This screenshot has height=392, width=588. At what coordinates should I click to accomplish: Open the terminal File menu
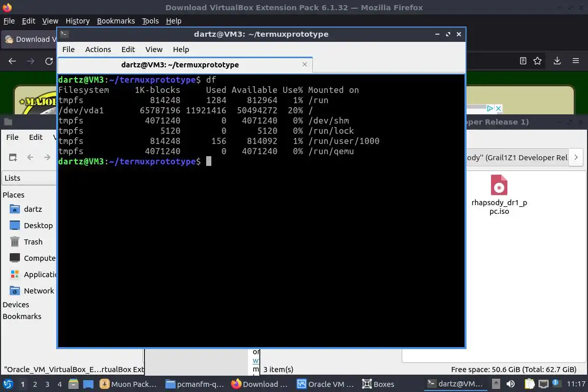tap(68, 50)
